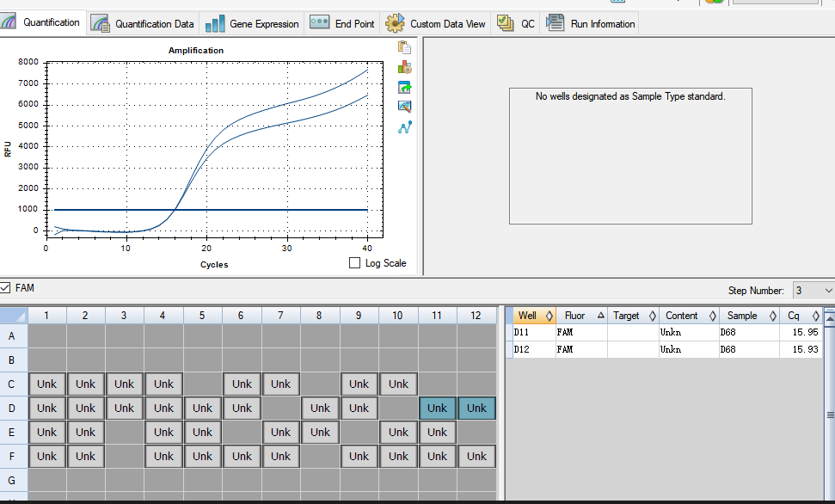This screenshot has width=835, height=504.
Task: Enable the Log Scale checkbox
Action: click(354, 262)
